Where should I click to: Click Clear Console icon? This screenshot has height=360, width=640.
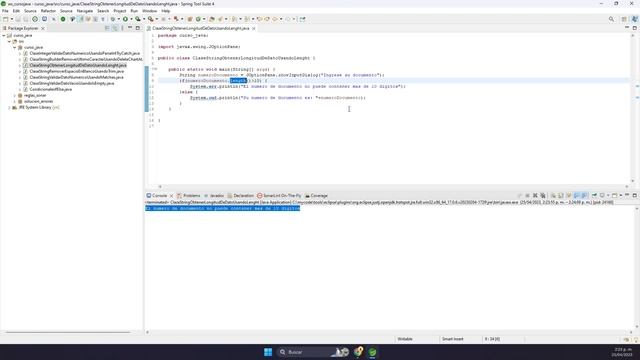pos(553,196)
